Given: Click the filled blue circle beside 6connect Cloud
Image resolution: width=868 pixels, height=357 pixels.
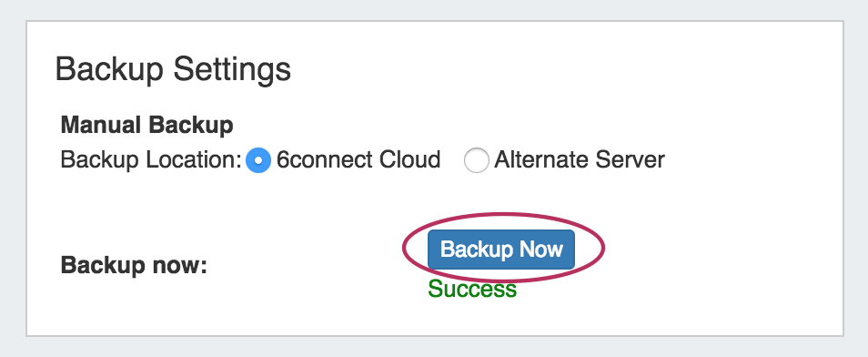Looking at the screenshot, I should [258, 161].
